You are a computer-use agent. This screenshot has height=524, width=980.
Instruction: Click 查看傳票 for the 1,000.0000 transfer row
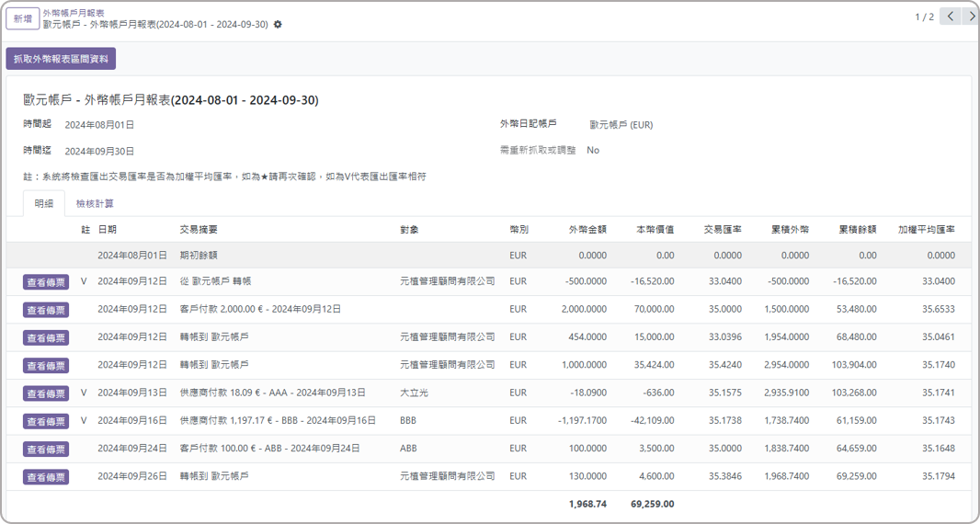click(46, 366)
